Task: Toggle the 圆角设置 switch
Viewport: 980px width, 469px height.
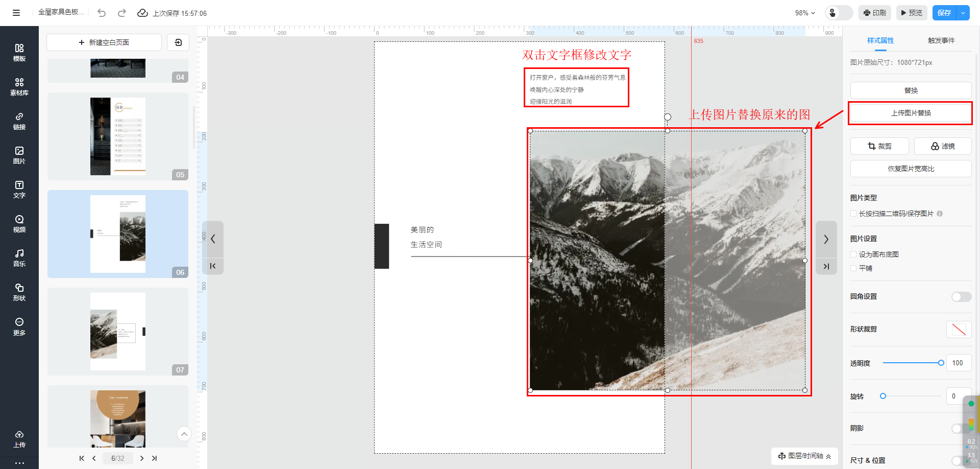Action: tap(961, 297)
